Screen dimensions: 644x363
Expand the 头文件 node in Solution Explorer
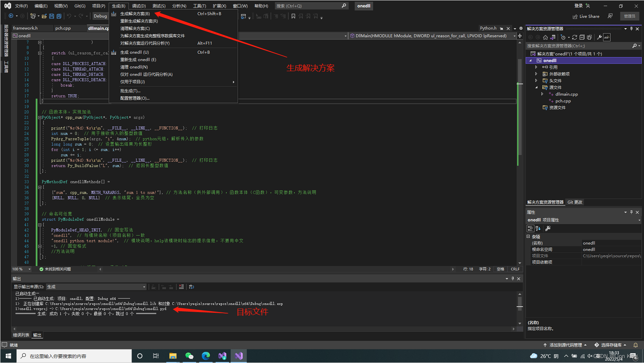(536, 80)
